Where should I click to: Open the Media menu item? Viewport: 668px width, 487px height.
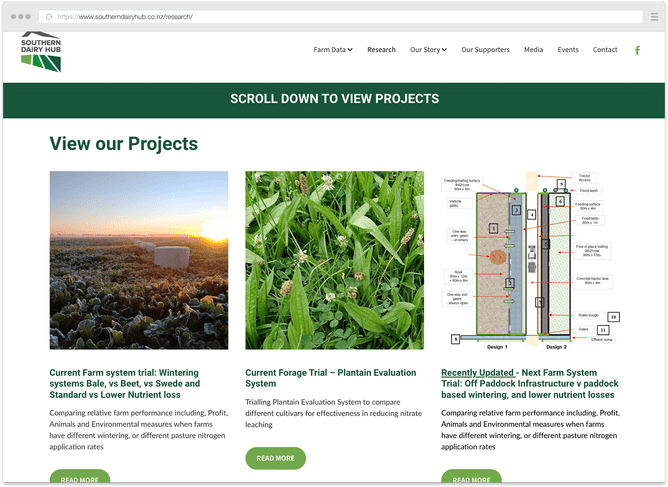coord(533,50)
